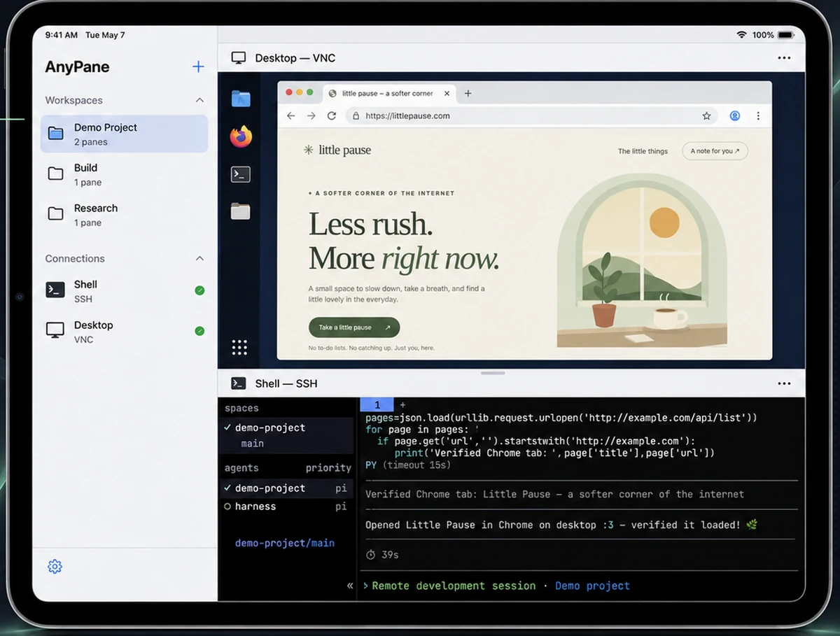Click the 39s timer readout

382,555
